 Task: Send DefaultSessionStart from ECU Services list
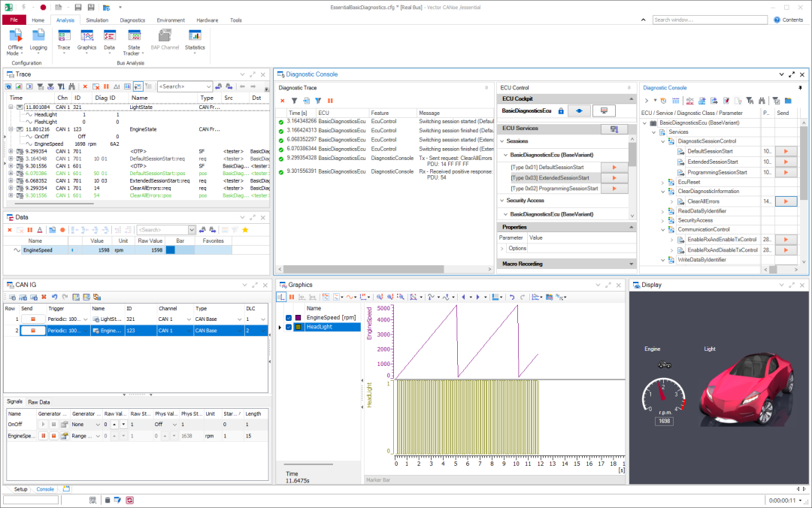tap(614, 168)
